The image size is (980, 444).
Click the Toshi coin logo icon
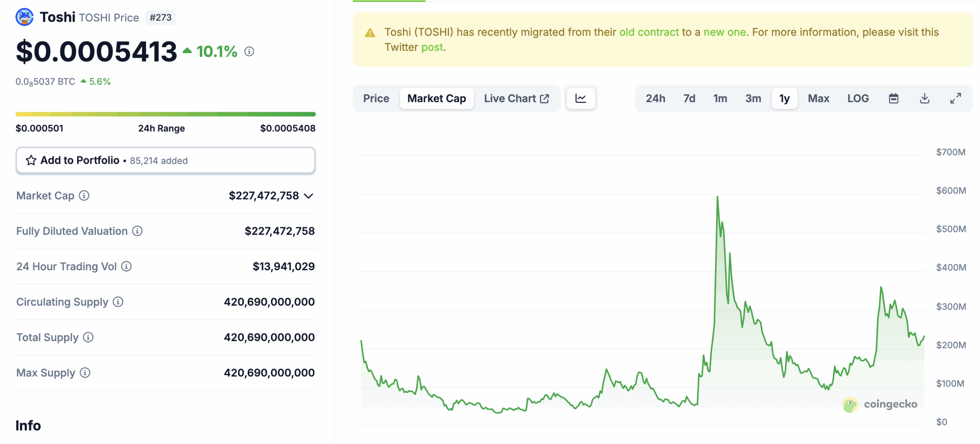tap(24, 17)
